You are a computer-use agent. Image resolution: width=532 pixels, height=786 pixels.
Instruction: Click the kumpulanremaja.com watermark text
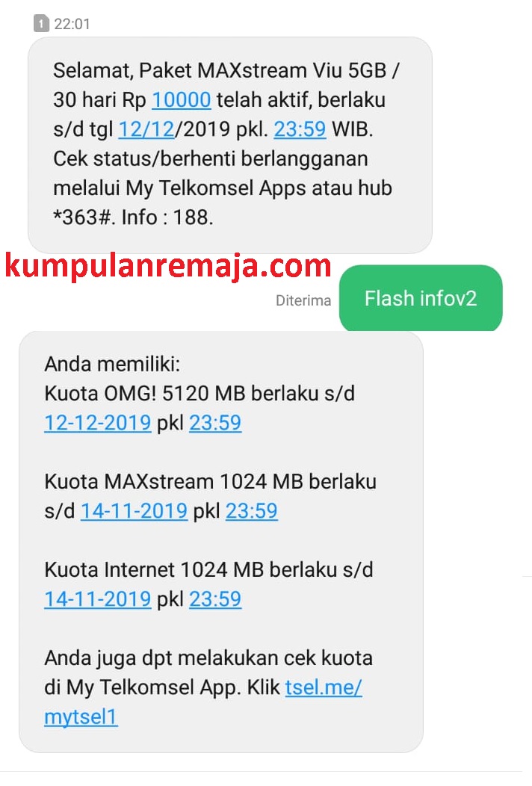point(168,266)
